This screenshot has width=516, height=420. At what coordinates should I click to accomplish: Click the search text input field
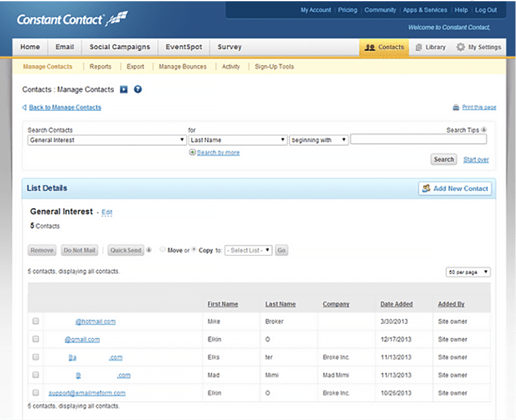pos(418,140)
